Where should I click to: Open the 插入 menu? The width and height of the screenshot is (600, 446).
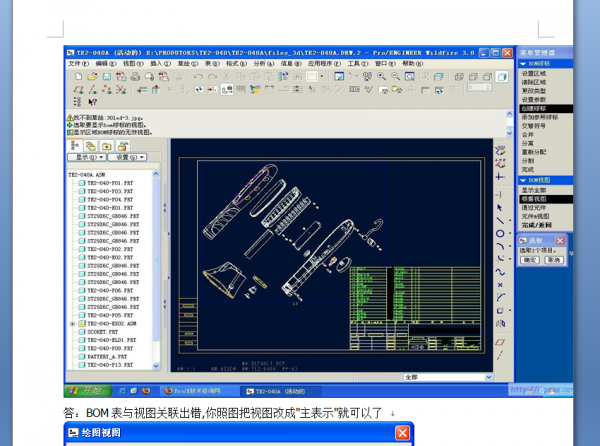(160, 63)
